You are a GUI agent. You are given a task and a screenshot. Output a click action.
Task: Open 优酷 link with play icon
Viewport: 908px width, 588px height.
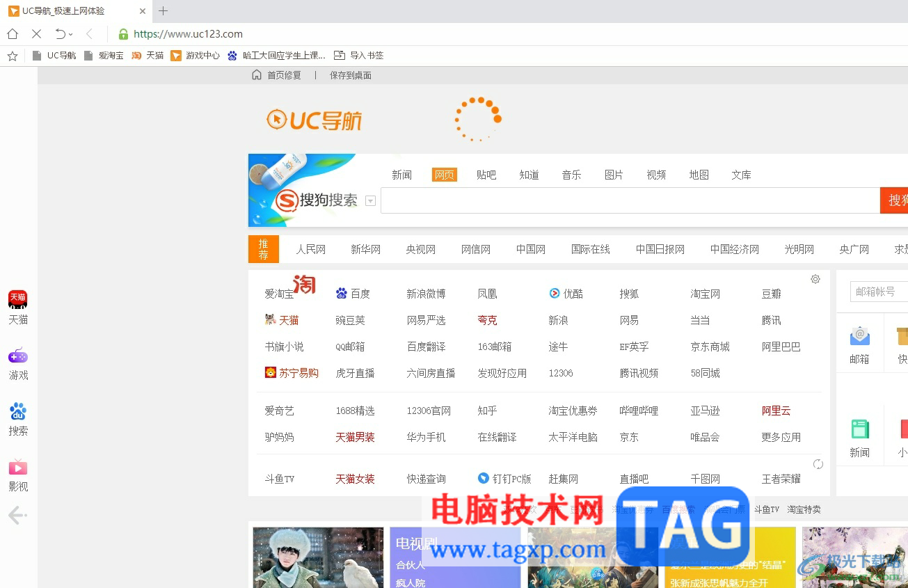click(x=566, y=294)
